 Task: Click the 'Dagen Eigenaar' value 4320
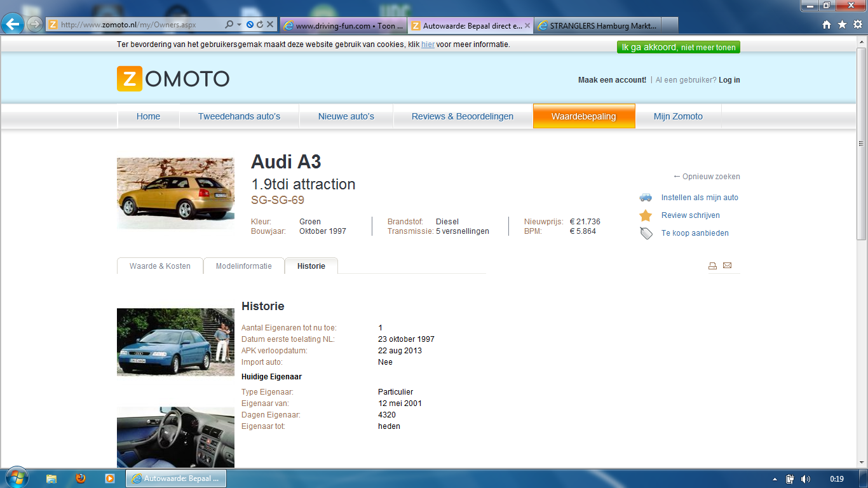(387, 415)
